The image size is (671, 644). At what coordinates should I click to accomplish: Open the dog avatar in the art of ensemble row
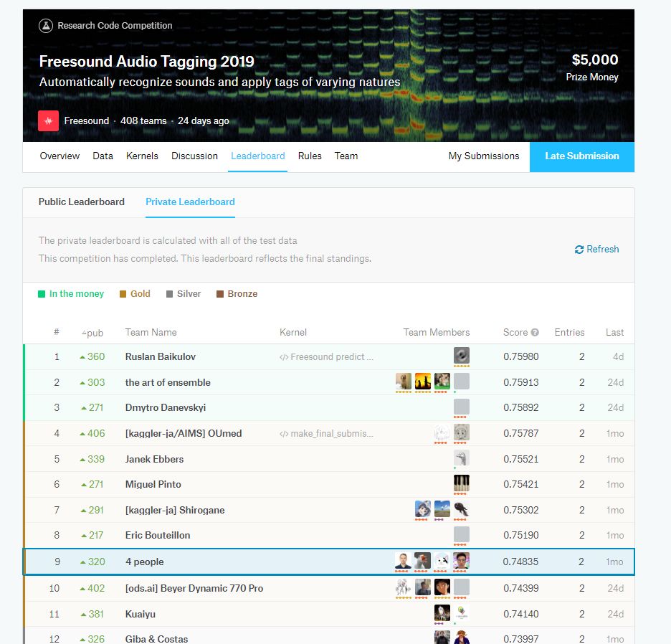(x=403, y=381)
